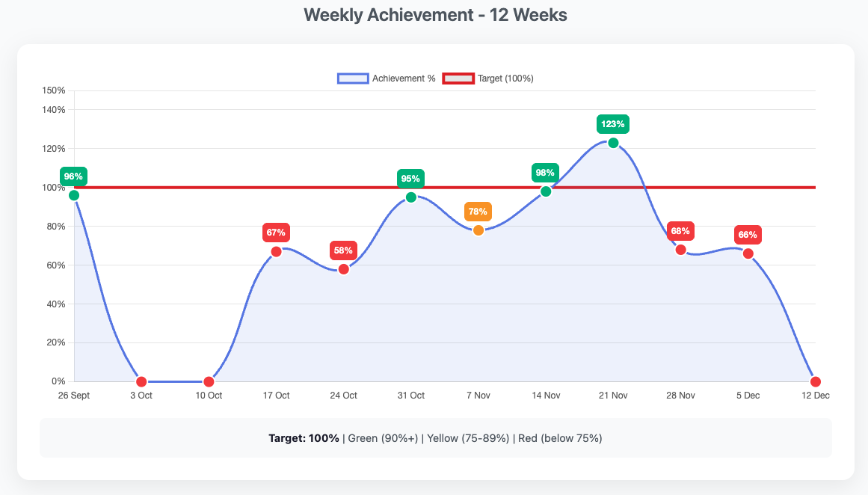Select the Target: 100% footer text
This screenshot has width=868, height=495.
click(x=302, y=438)
